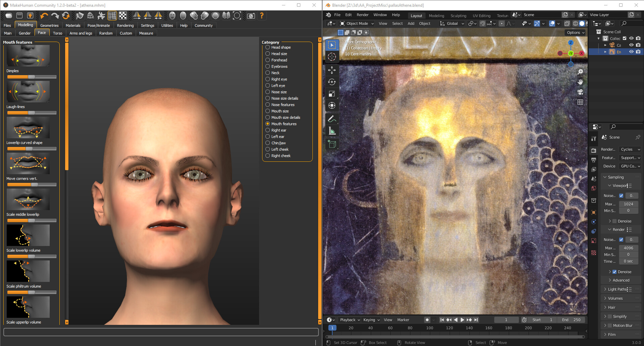Click the Lowerlip curved shape thumbnail
This screenshot has width=644, height=346.
(28, 128)
